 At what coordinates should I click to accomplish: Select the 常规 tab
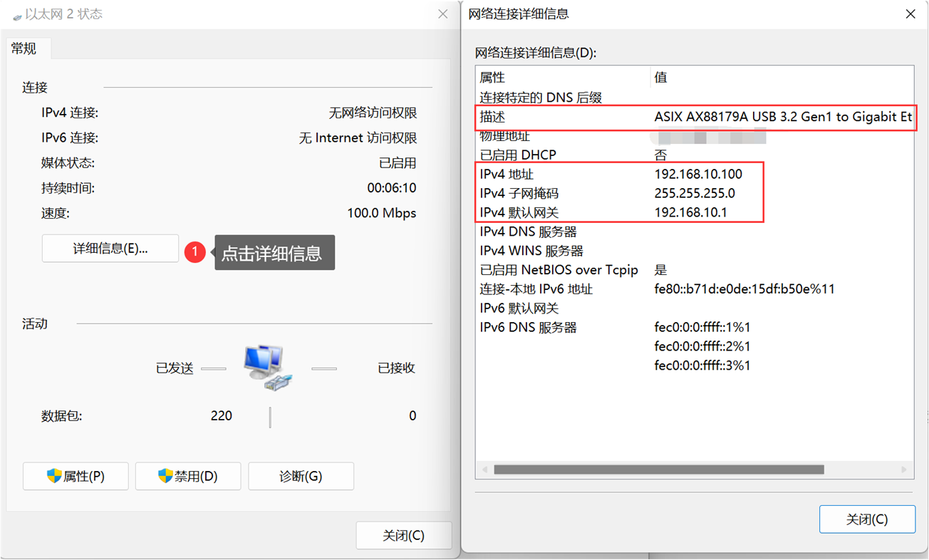coord(24,48)
